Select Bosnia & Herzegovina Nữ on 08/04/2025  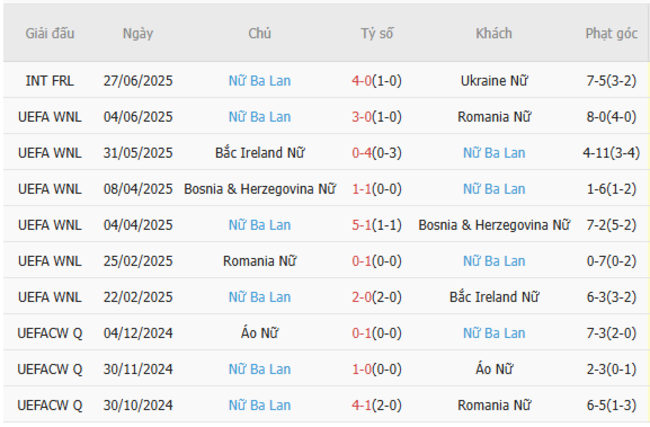(259, 189)
